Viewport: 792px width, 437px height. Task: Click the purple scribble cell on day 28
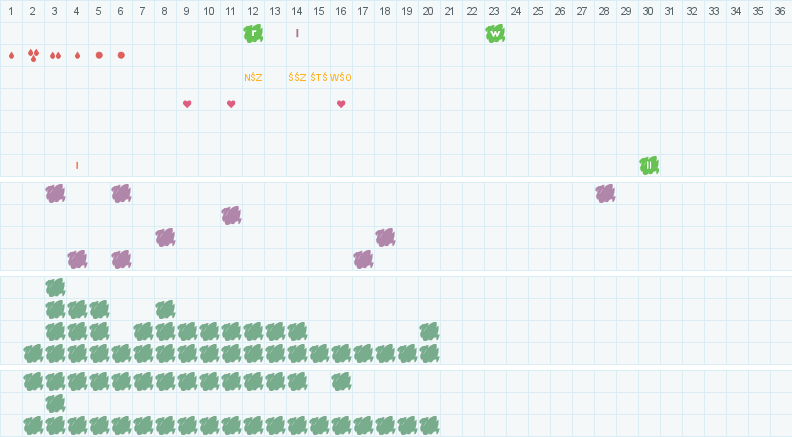[605, 193]
